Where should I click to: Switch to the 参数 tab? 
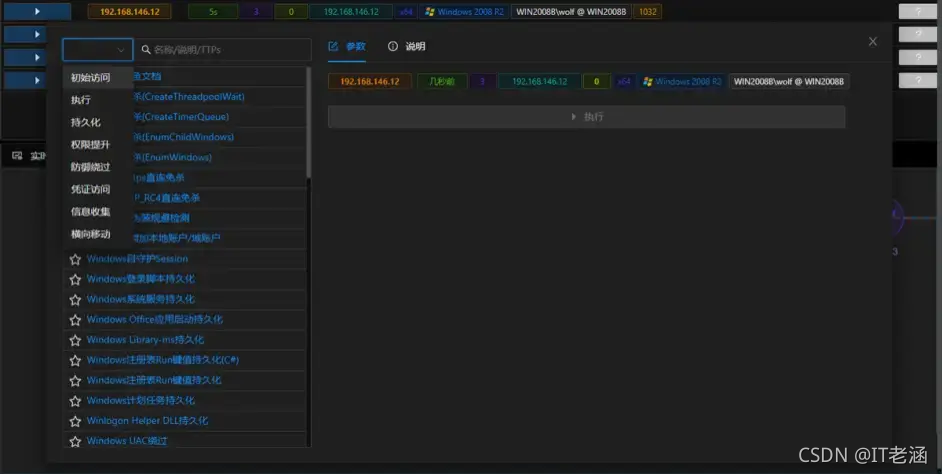click(347, 46)
